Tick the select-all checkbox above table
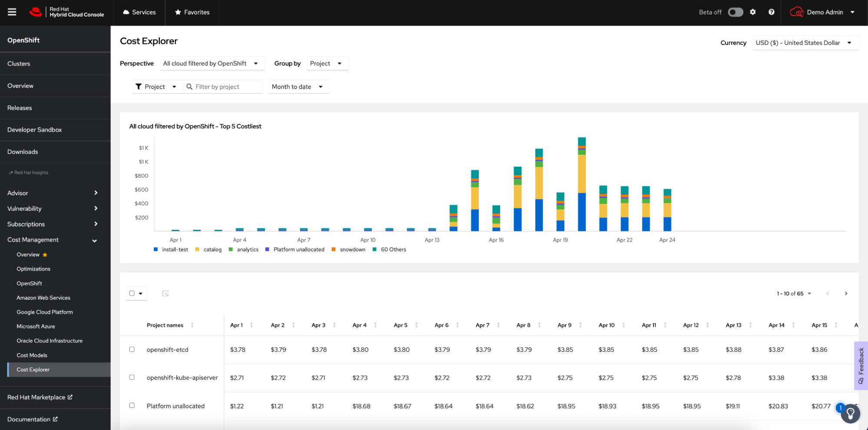 [132, 294]
